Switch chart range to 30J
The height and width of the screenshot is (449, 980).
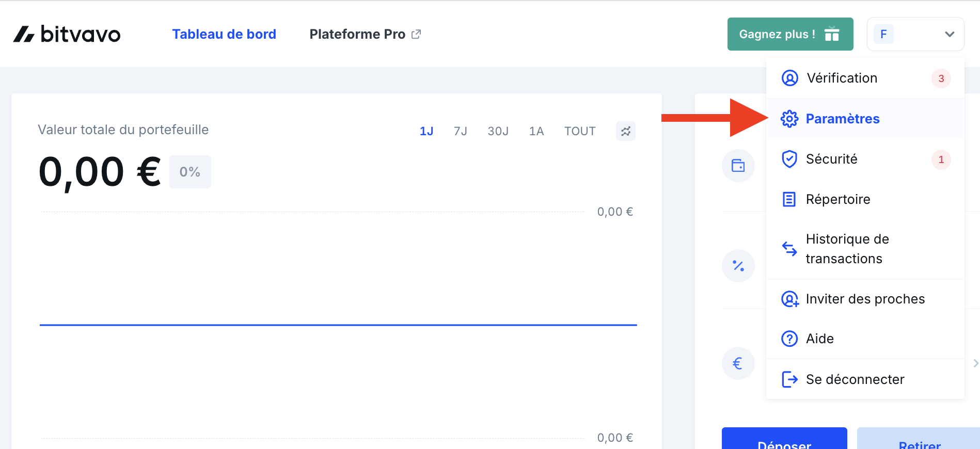[498, 131]
